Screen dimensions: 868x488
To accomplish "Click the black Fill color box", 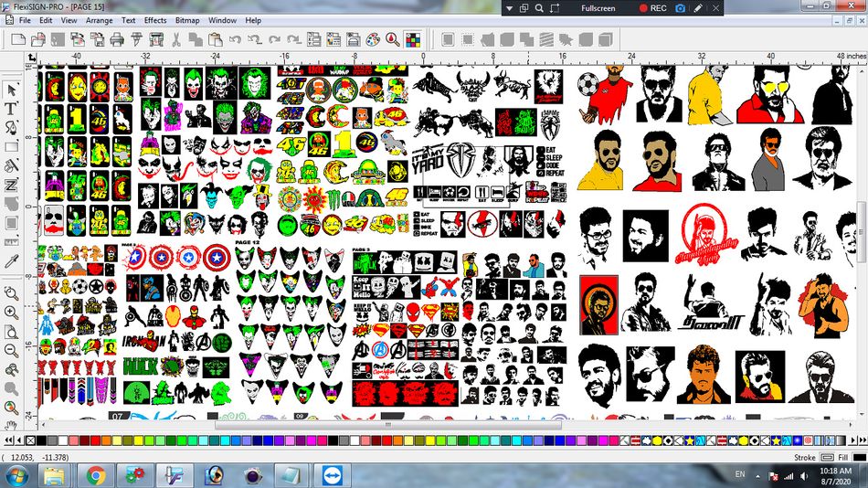I will tap(859, 458).
